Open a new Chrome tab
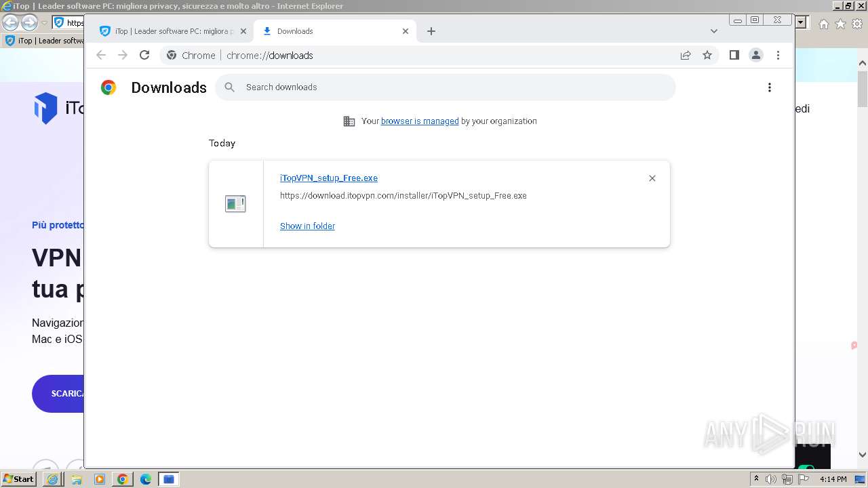The image size is (868, 488). (431, 31)
